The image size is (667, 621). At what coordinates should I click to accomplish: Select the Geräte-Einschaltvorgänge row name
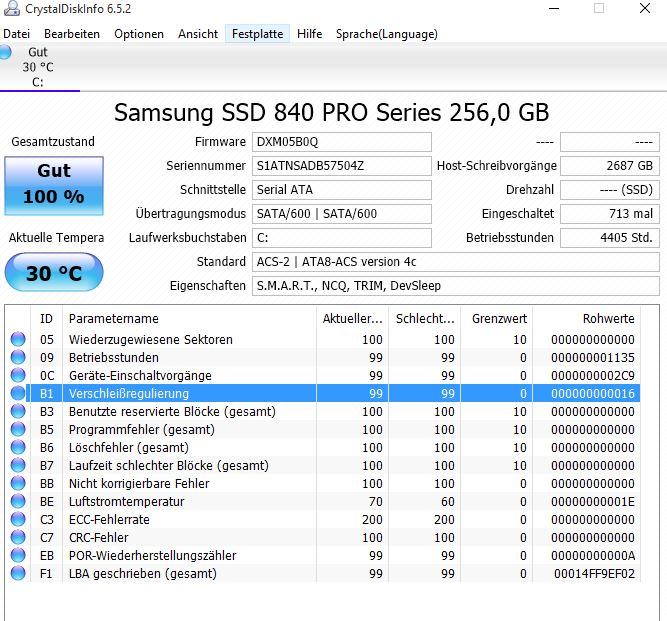(x=140, y=376)
